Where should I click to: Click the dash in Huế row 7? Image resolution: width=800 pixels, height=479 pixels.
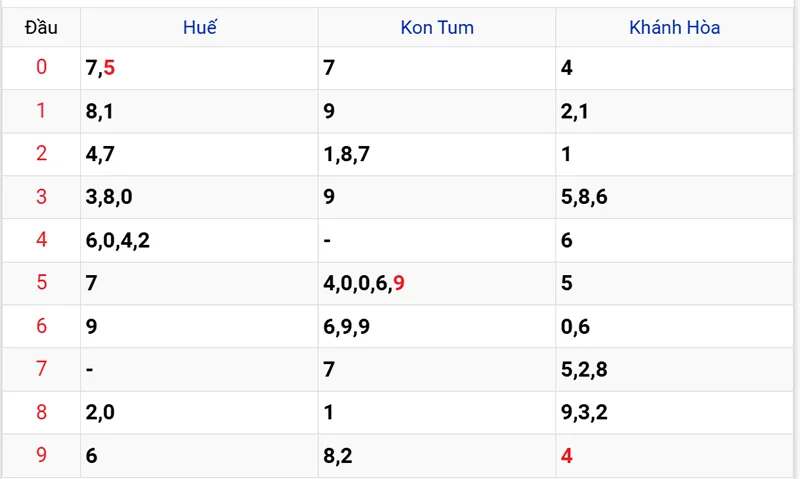(89, 369)
